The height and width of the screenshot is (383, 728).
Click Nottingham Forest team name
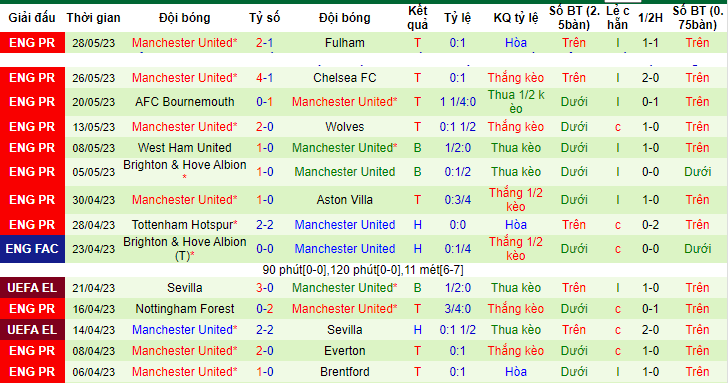[x=185, y=309]
